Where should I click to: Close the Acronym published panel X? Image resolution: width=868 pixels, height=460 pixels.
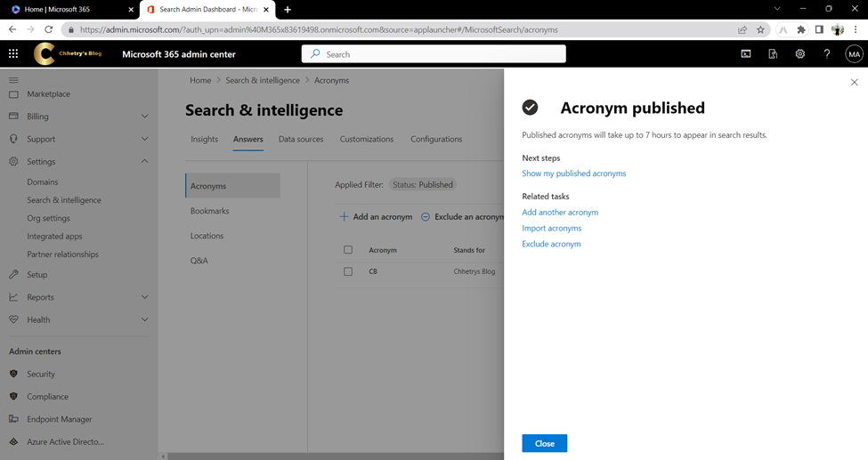click(x=854, y=82)
